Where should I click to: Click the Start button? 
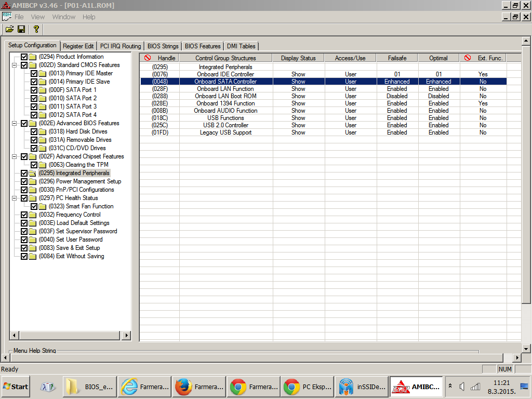point(16,387)
